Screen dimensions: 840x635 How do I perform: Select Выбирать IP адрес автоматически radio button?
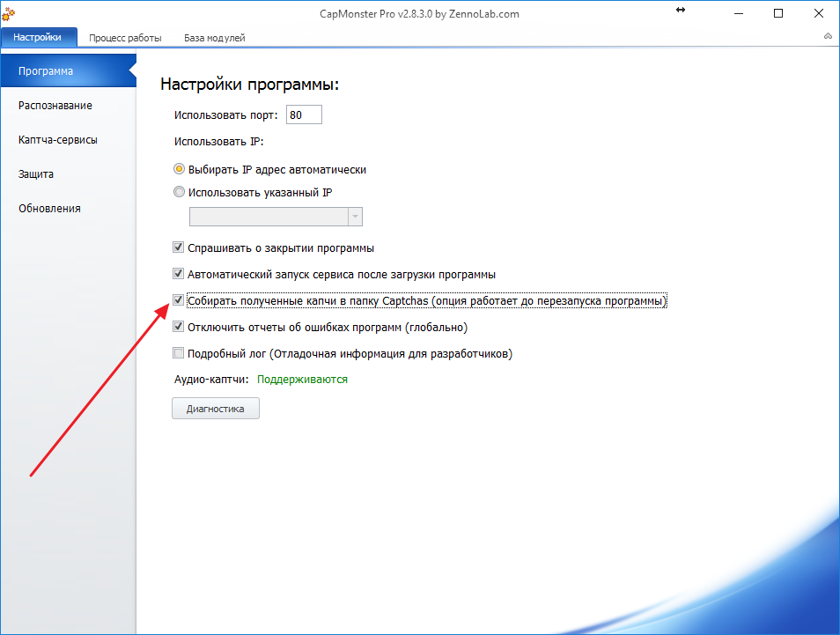(x=179, y=169)
